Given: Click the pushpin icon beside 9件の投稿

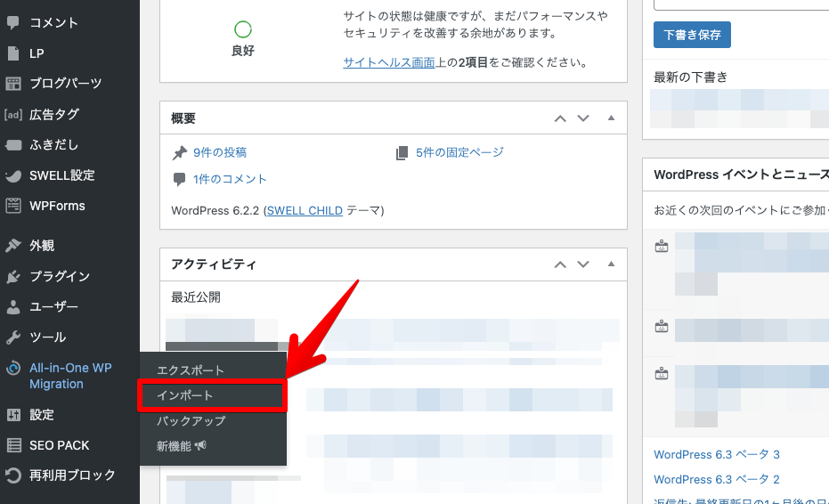Looking at the screenshot, I should click(180, 153).
